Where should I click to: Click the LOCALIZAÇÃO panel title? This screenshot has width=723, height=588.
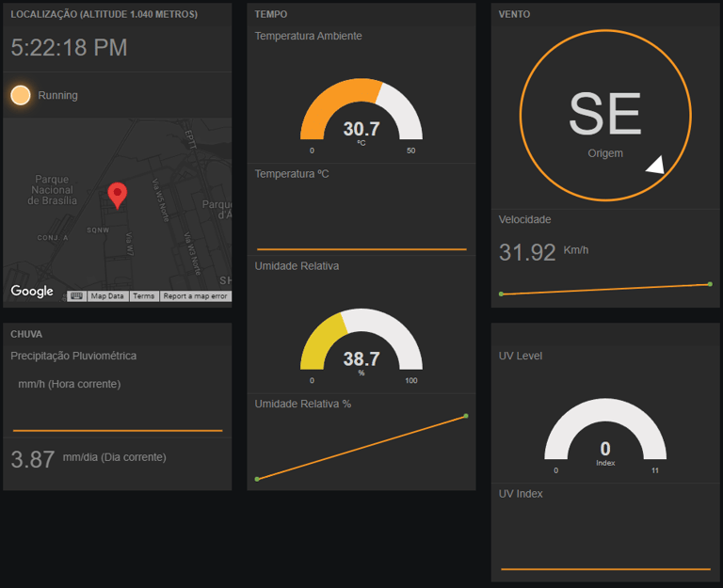coord(104,14)
